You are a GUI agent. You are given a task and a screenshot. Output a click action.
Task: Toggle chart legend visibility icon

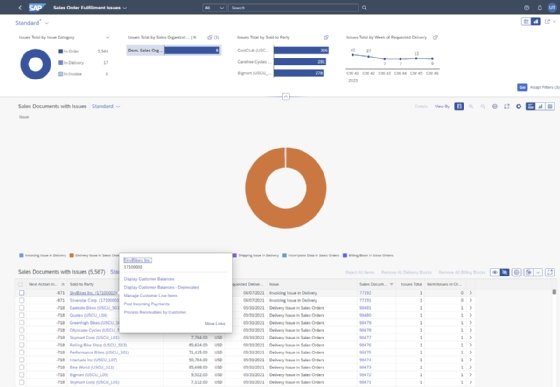pyautogui.click(x=495, y=106)
